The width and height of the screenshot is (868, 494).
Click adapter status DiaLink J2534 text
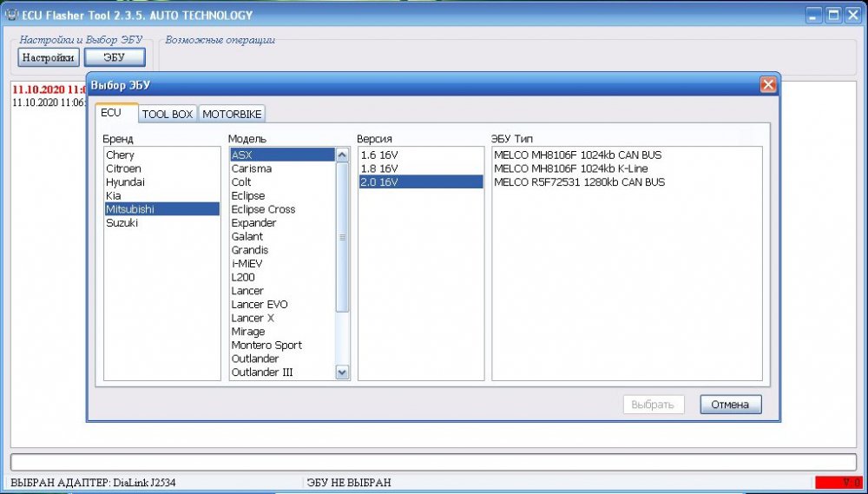click(93, 483)
